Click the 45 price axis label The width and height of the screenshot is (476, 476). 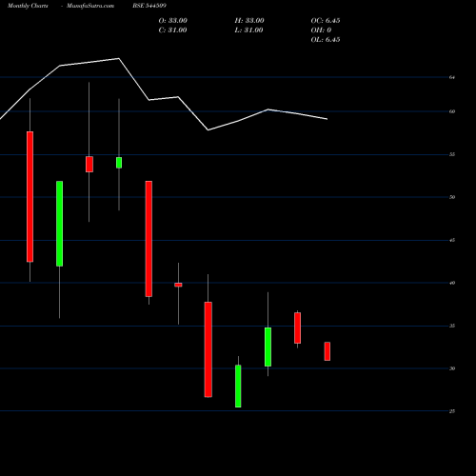coord(452,240)
